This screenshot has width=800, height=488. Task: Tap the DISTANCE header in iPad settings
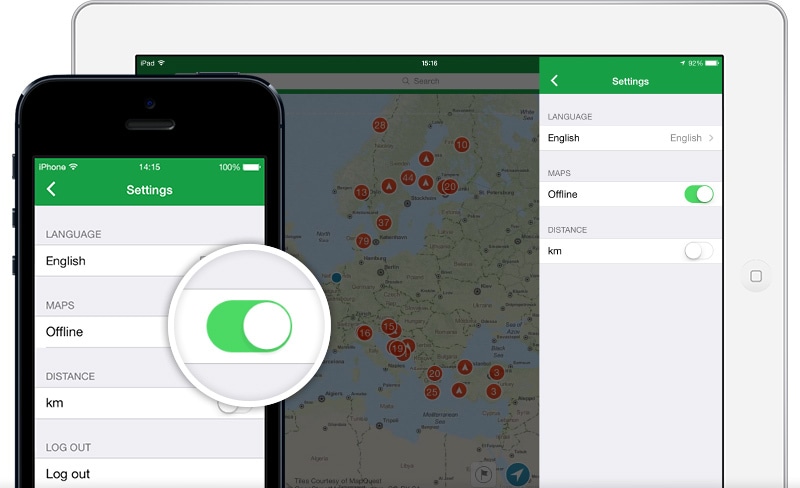point(567,230)
